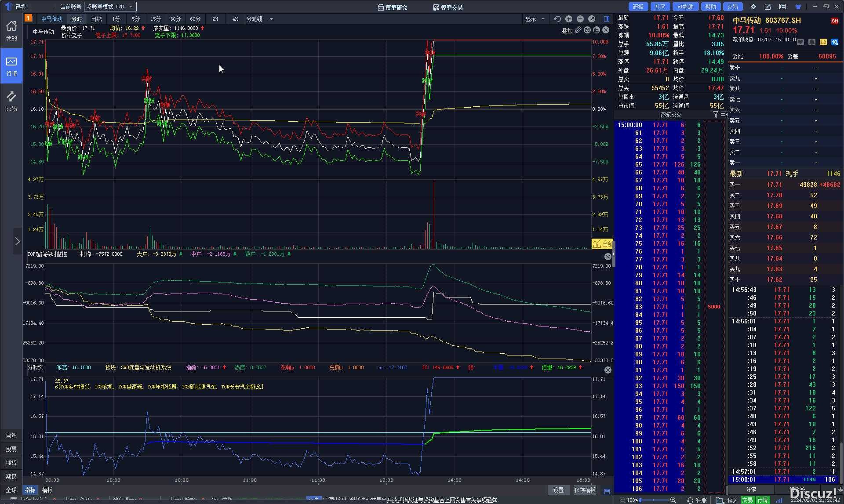This screenshot has width=844, height=504.
Task: Open the 显示 display dropdown
Action: click(x=535, y=19)
